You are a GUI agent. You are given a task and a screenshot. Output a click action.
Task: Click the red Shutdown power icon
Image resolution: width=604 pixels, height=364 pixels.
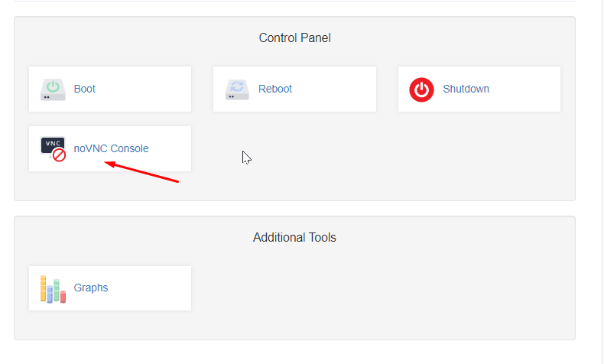pos(421,89)
